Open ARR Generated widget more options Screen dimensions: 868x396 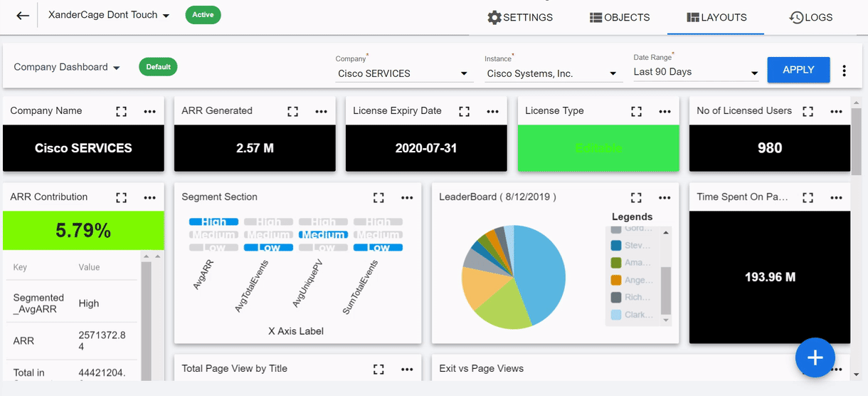(322, 111)
